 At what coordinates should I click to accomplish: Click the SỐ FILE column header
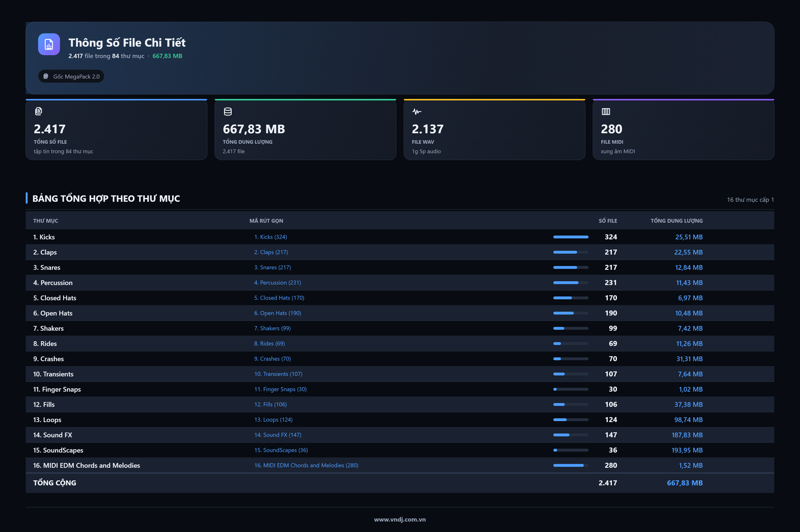point(608,221)
